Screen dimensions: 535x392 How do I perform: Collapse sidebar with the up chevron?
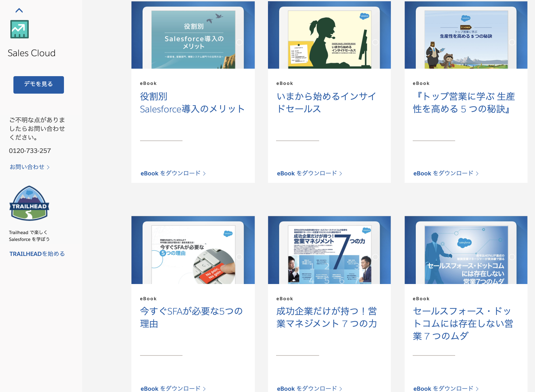click(x=19, y=11)
